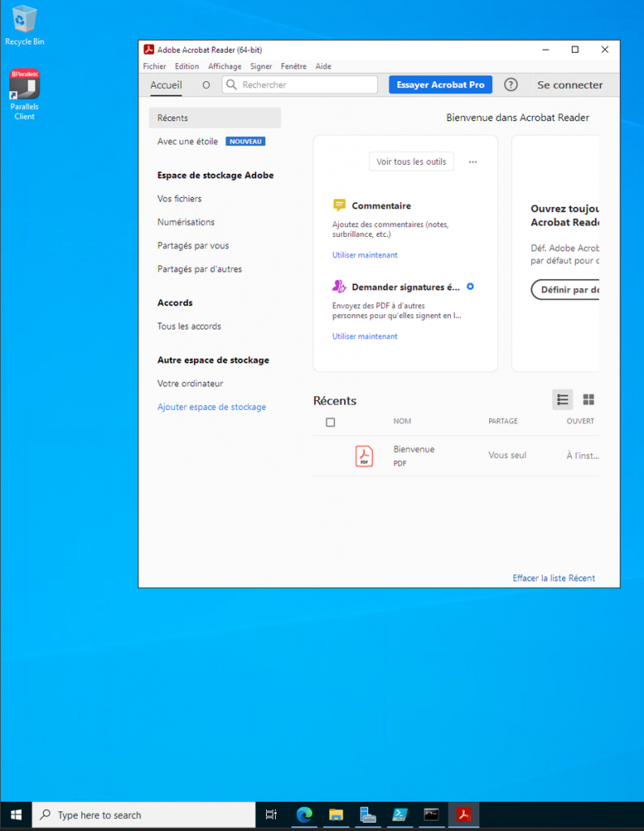644x831 pixels.
Task: Open the Aide menu
Action: (323, 67)
